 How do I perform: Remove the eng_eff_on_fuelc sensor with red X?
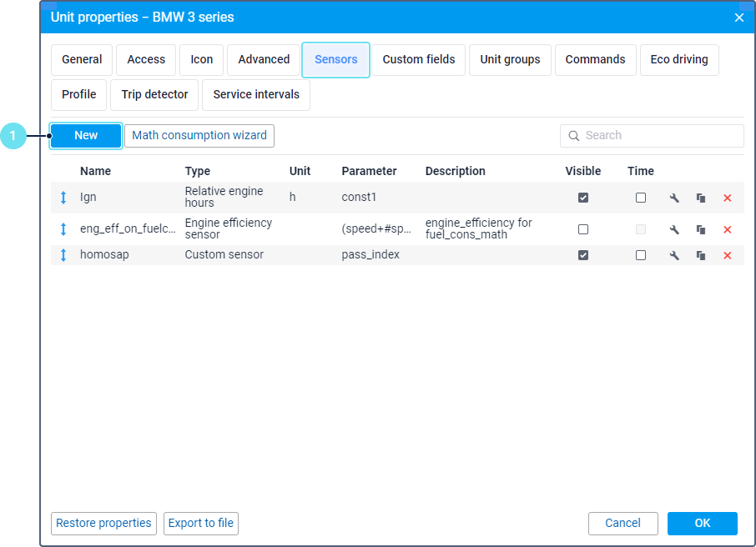[x=727, y=229]
